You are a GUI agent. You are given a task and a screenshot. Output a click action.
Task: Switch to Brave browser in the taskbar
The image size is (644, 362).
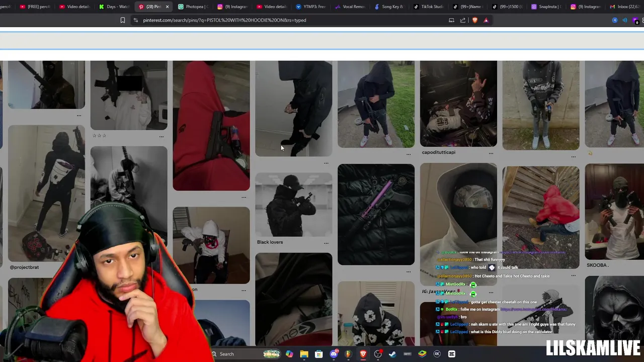(x=363, y=354)
